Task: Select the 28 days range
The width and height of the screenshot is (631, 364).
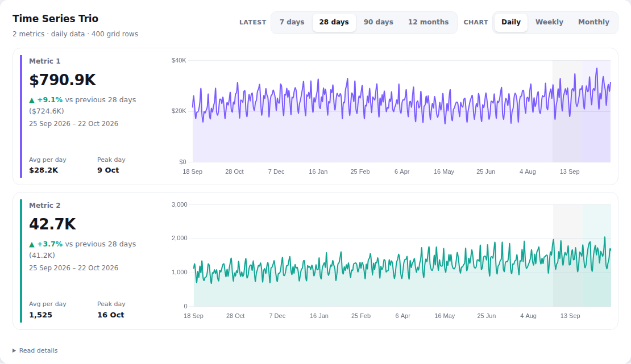Action: click(334, 22)
